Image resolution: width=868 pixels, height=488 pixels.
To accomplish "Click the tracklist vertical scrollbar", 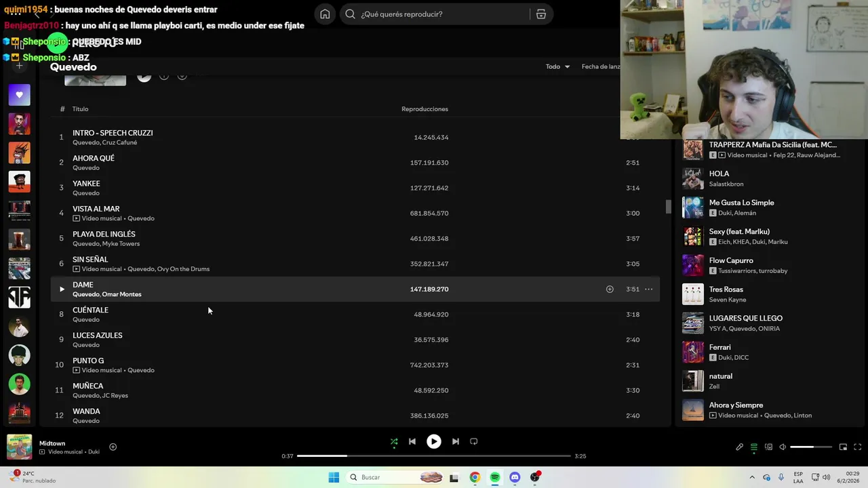I will click(668, 207).
